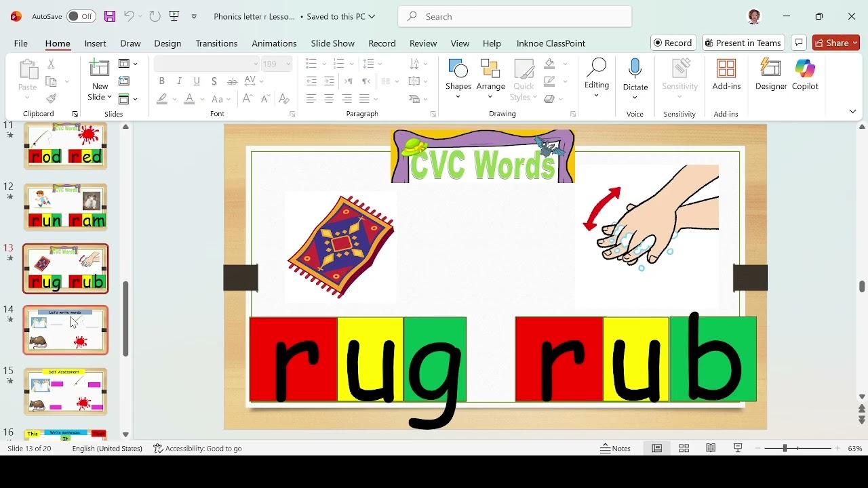The width and height of the screenshot is (868, 488).
Task: Open the File menu
Action: click(21, 43)
